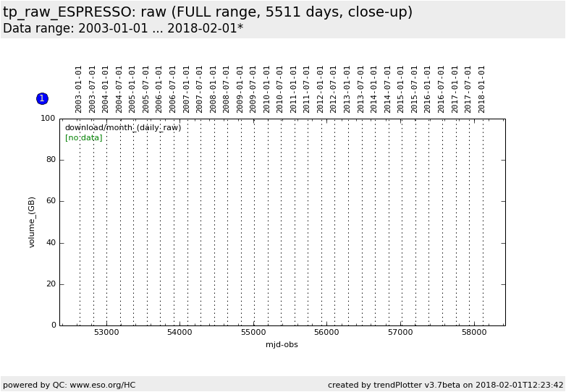Image resolution: width=566 pixels, height=392 pixels.
Task: Select the 2006-01-01 date label
Action: point(159,89)
